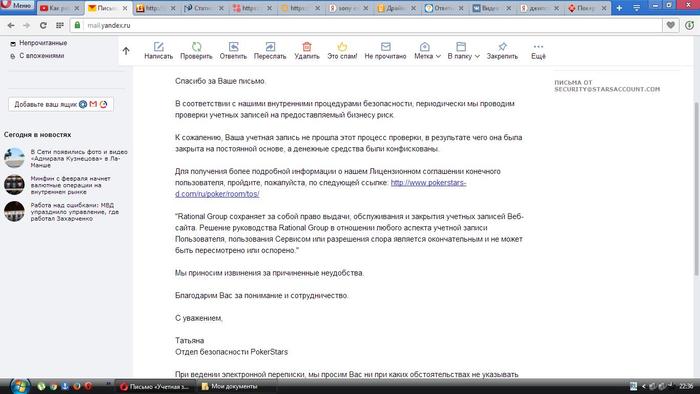The image size is (700, 394).
Task: Open the Opera Меню button
Action: coord(17,6)
